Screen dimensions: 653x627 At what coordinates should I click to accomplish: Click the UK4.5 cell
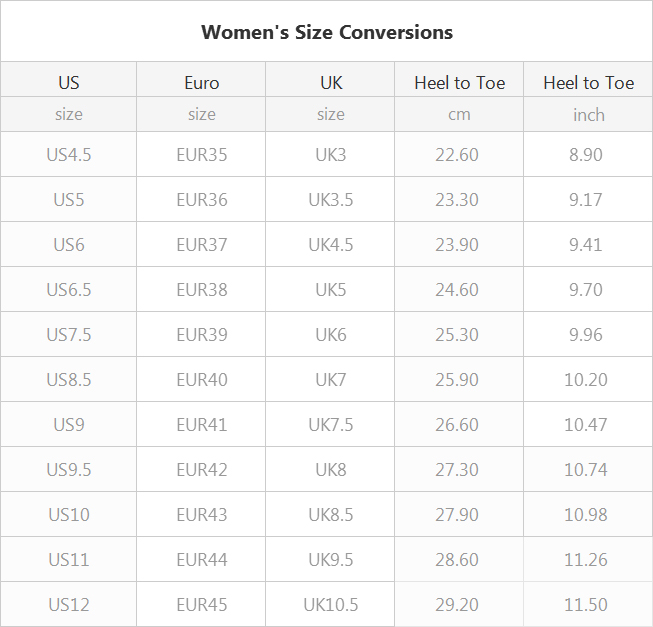331,245
